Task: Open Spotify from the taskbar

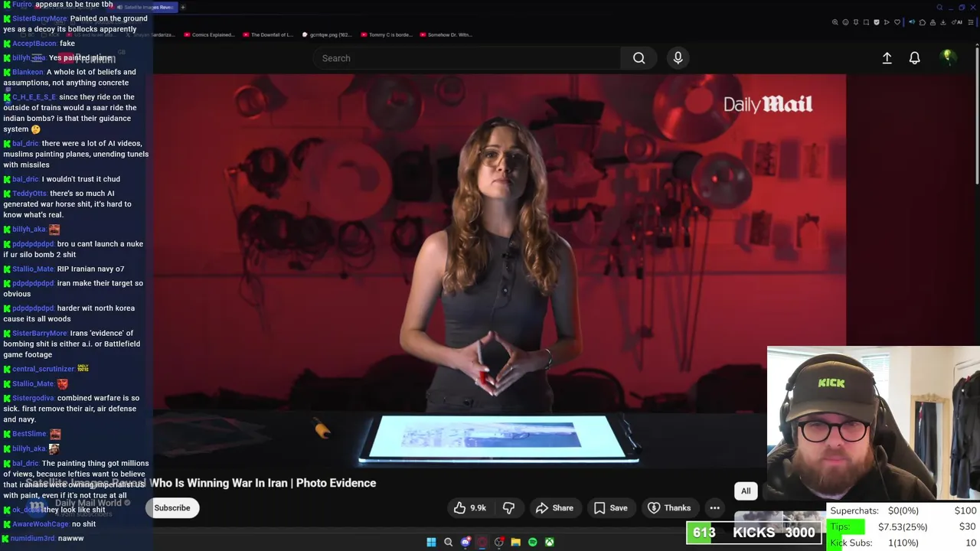Action: point(532,542)
